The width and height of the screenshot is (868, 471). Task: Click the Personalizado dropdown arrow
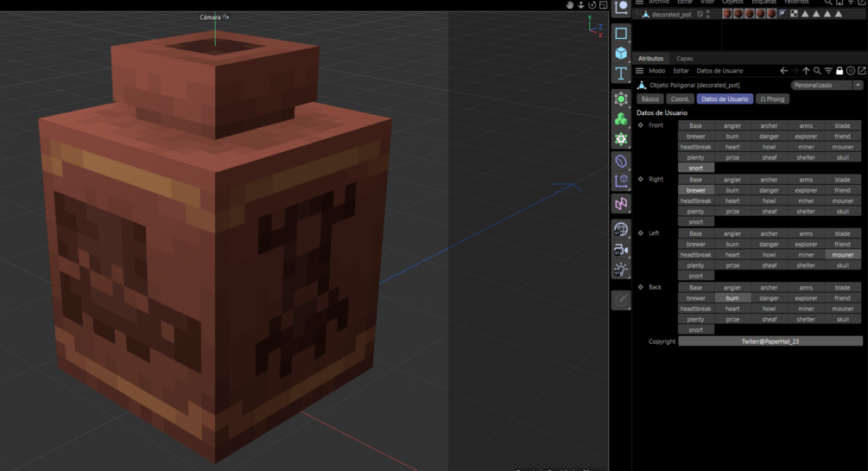pos(858,85)
